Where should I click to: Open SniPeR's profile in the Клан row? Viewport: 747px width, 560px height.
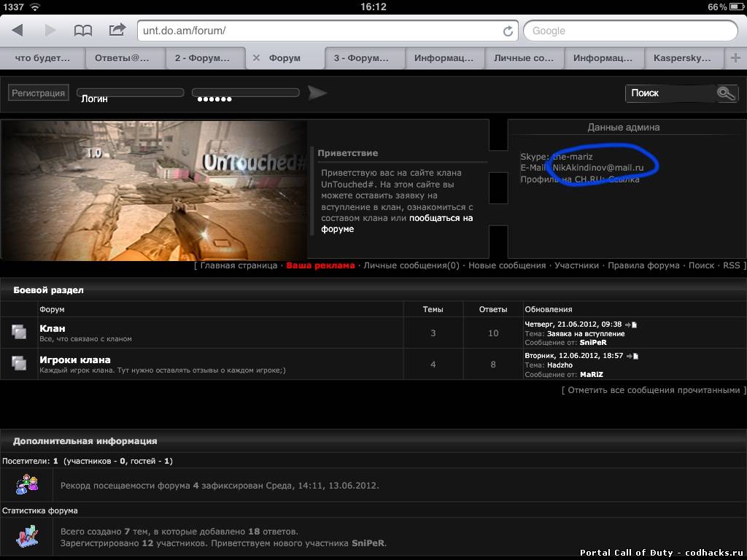click(x=593, y=343)
